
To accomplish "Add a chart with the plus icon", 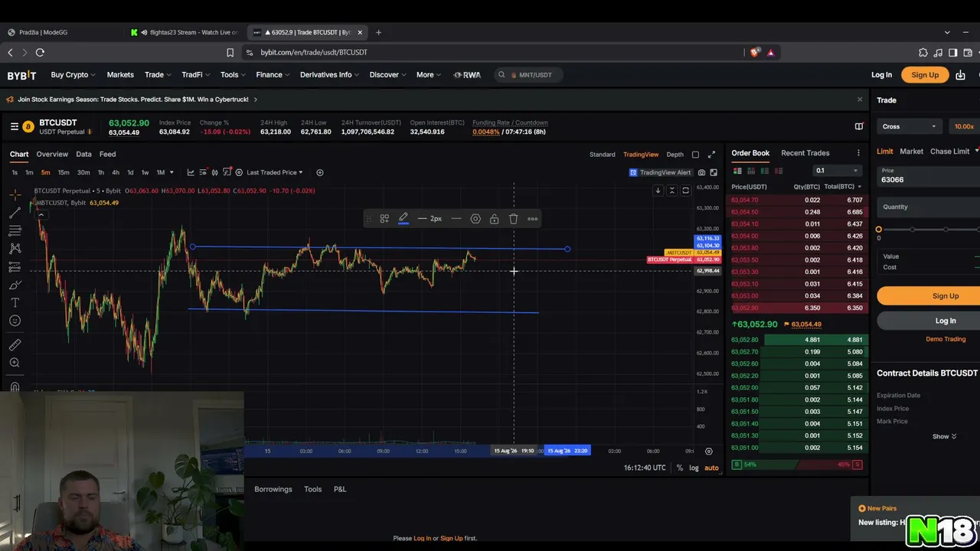I will (320, 172).
